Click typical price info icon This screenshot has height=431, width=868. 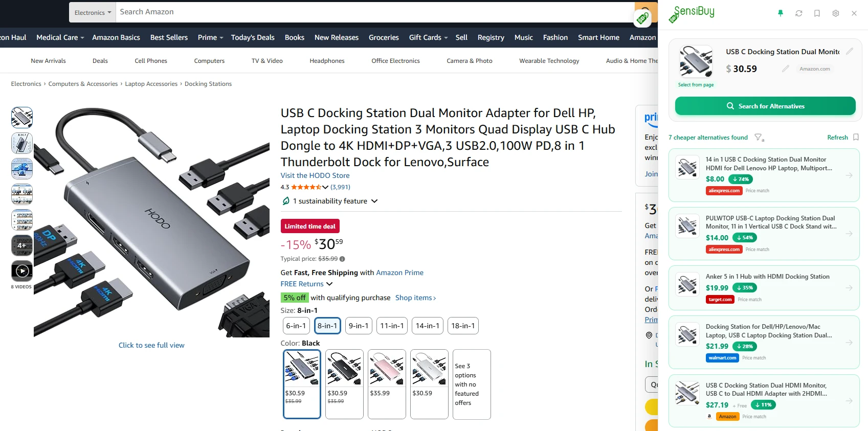(x=342, y=259)
